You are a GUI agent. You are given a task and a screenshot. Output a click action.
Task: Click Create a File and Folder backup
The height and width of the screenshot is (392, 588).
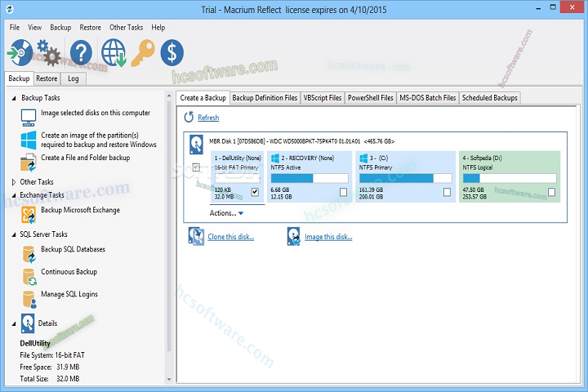click(x=86, y=158)
